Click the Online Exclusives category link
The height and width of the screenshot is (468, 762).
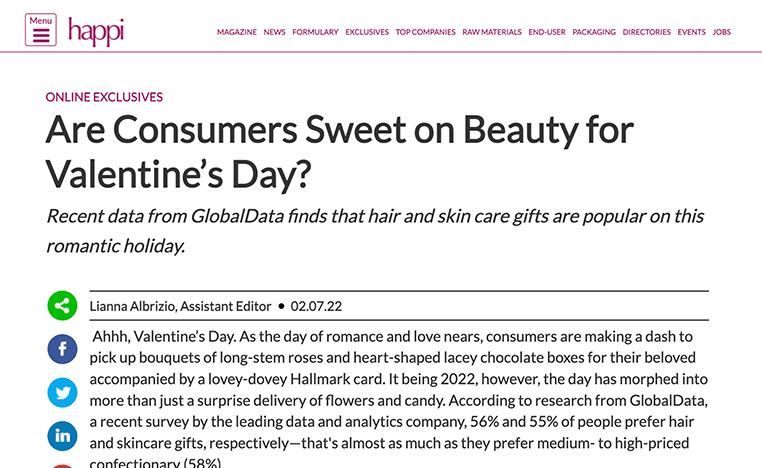click(x=104, y=97)
